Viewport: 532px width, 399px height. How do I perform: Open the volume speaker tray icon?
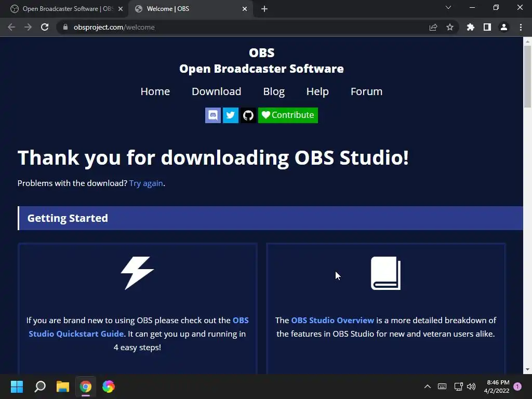coord(471,387)
